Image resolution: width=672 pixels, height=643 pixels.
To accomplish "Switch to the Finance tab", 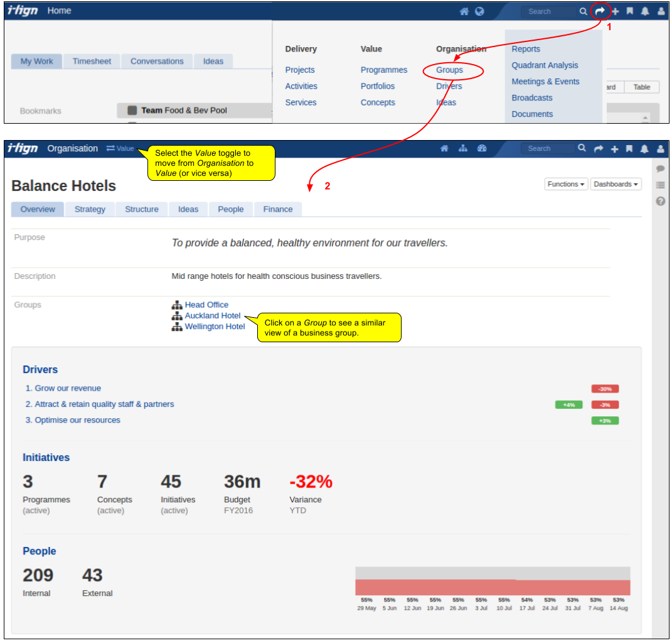I will pos(278,209).
